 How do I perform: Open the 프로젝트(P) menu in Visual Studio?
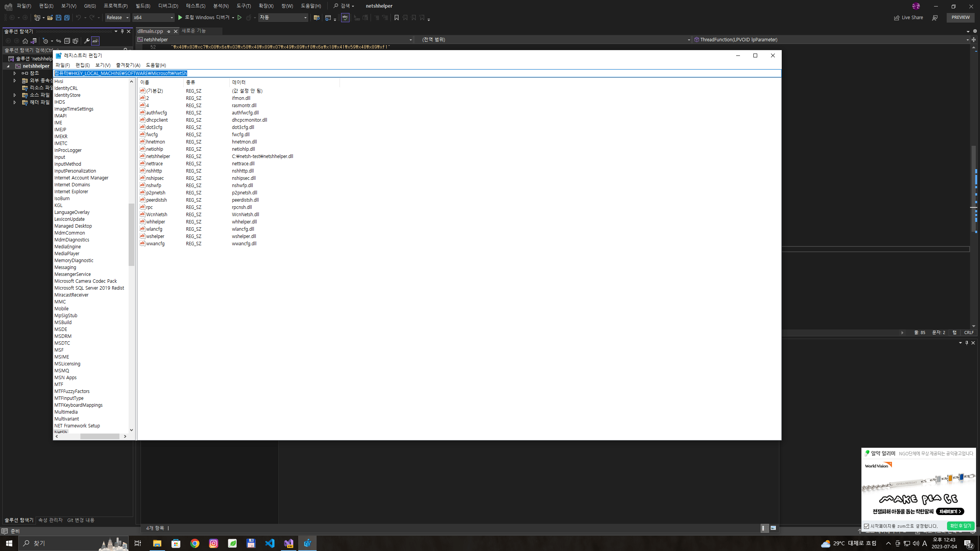pyautogui.click(x=116, y=6)
